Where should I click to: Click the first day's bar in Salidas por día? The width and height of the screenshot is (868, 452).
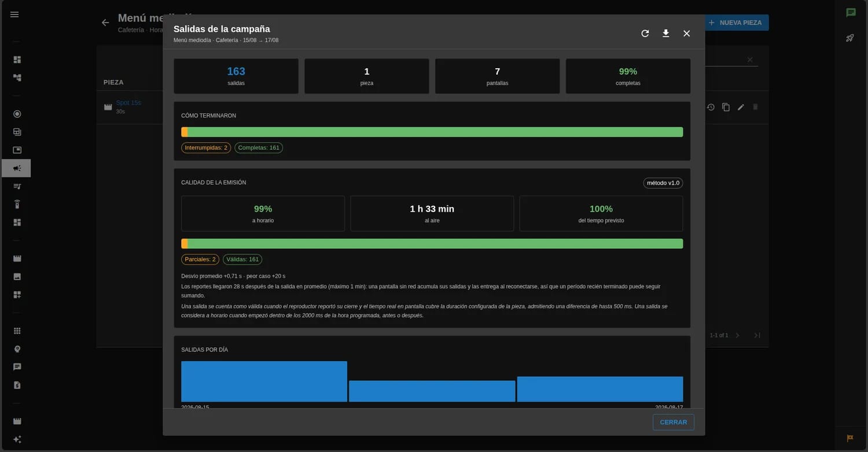tap(264, 381)
